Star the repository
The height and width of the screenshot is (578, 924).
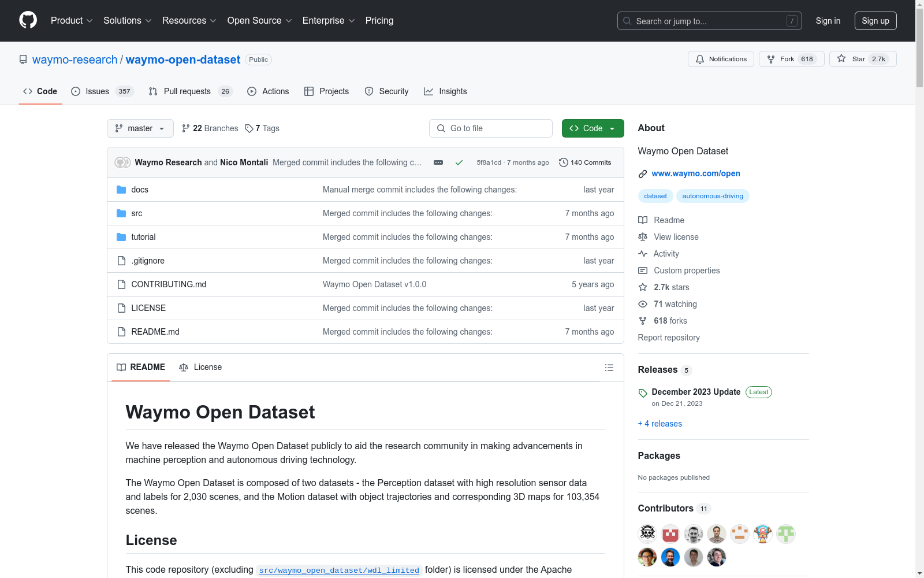pos(863,59)
